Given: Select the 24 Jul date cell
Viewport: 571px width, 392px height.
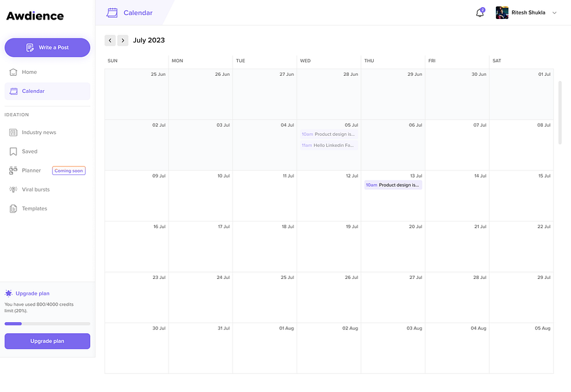Looking at the screenshot, I should 201,297.
